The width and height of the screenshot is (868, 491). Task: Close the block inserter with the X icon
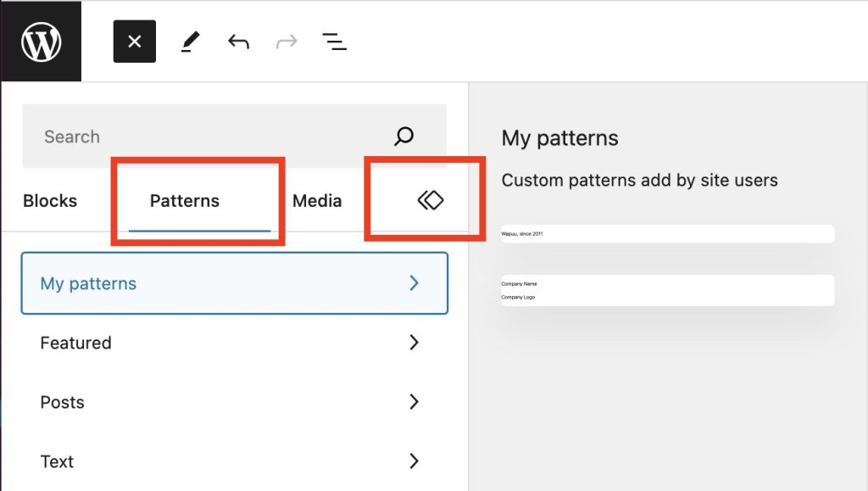(x=134, y=40)
